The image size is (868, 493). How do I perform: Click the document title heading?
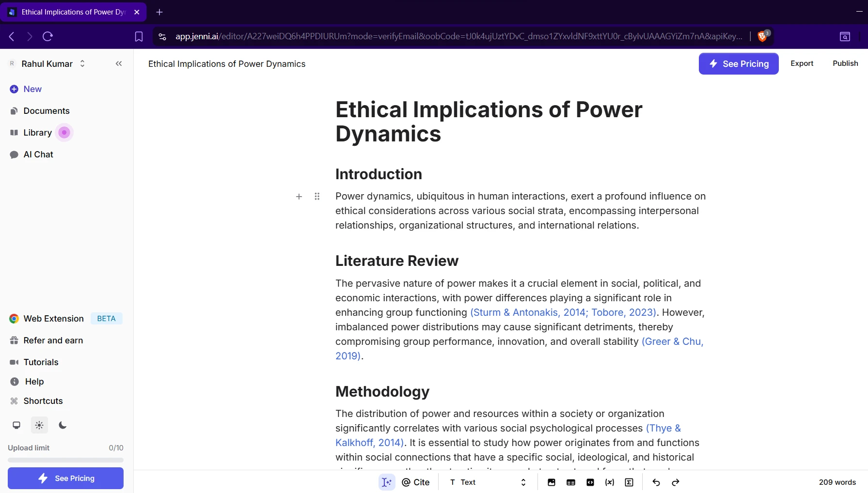pos(489,122)
